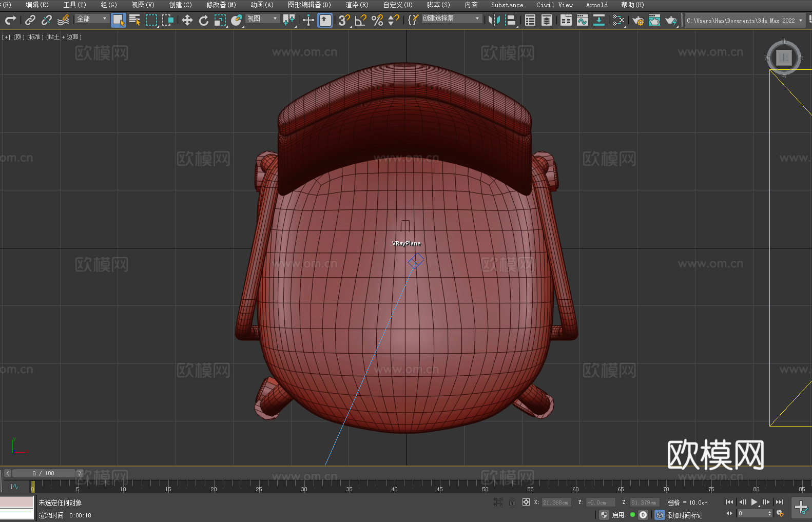Click time slider next frame arrow
Screen dimensions: 812x522
[x=80, y=473]
